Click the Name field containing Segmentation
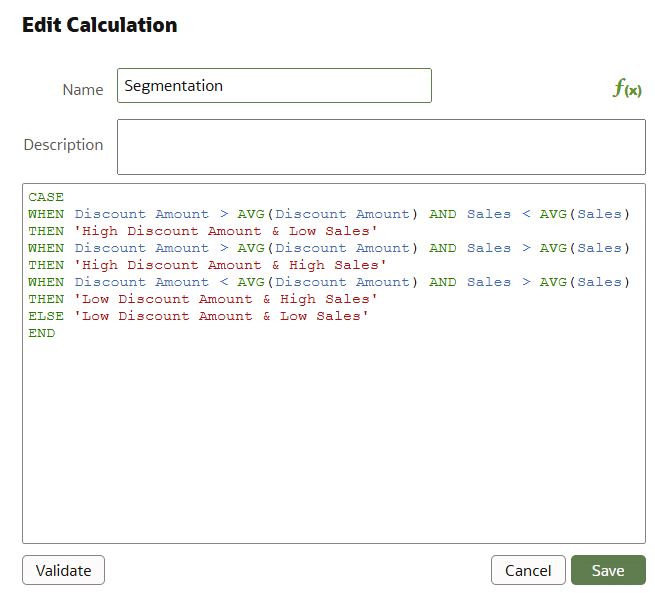The height and width of the screenshot is (593, 655). 274,86
